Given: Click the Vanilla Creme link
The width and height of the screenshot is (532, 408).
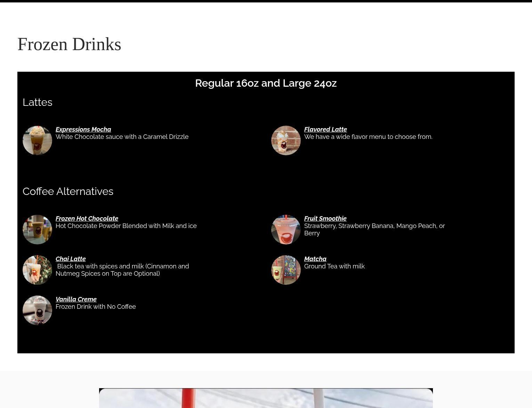Looking at the screenshot, I should (76, 299).
